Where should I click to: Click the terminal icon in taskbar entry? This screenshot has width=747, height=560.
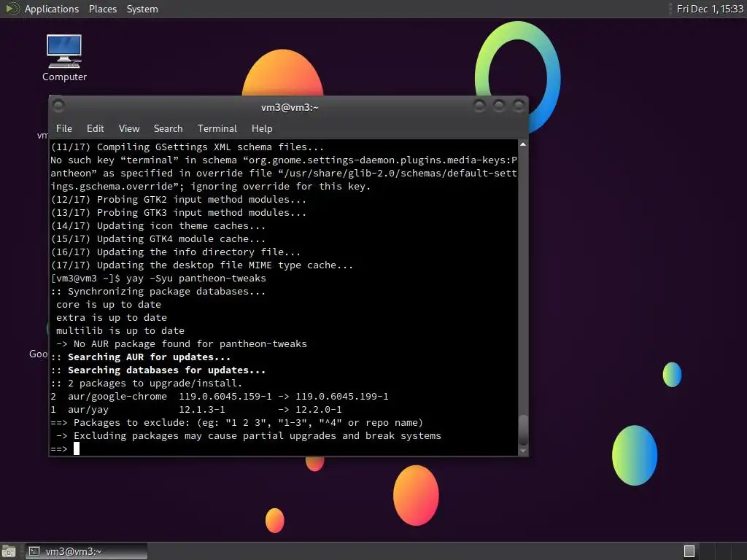[34, 551]
